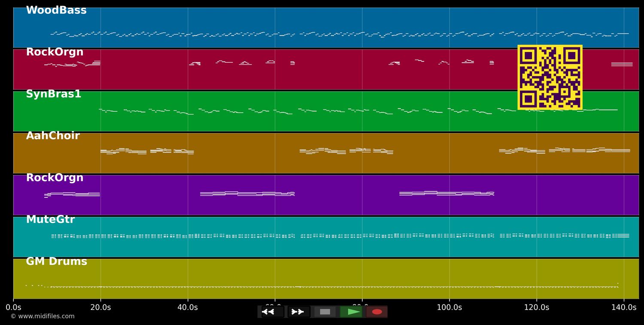Click the yellow QR code image
This screenshot has height=325, width=644.
[550, 77]
